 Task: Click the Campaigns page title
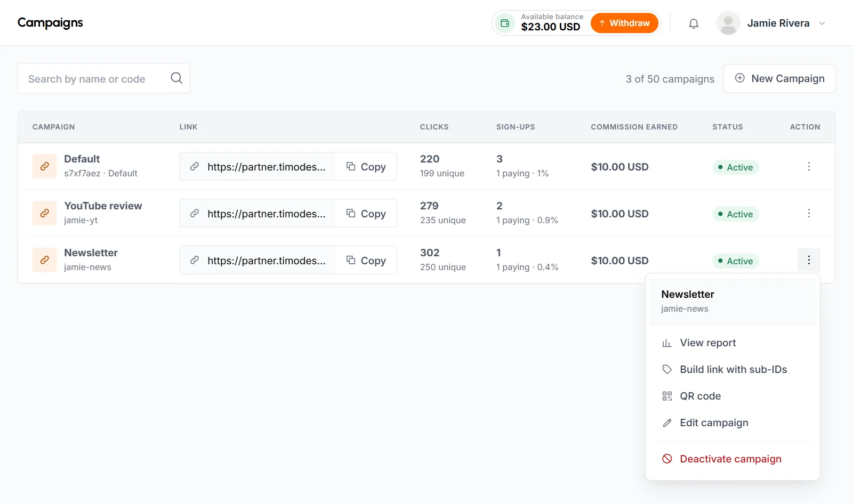coord(50,23)
